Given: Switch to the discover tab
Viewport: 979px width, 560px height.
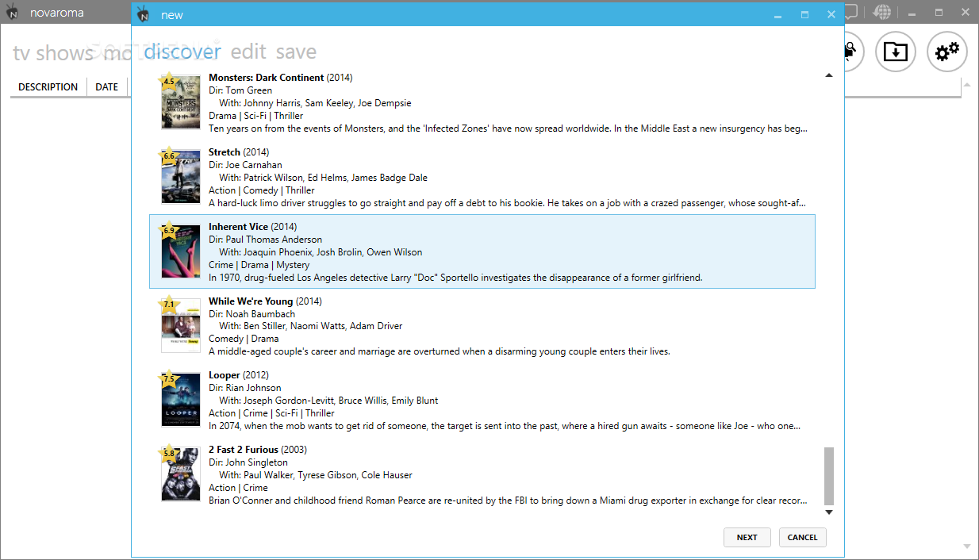Looking at the screenshot, I should (x=182, y=52).
